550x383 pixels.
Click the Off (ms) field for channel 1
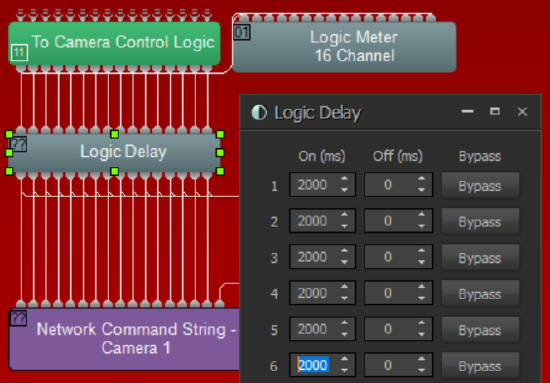point(398,184)
